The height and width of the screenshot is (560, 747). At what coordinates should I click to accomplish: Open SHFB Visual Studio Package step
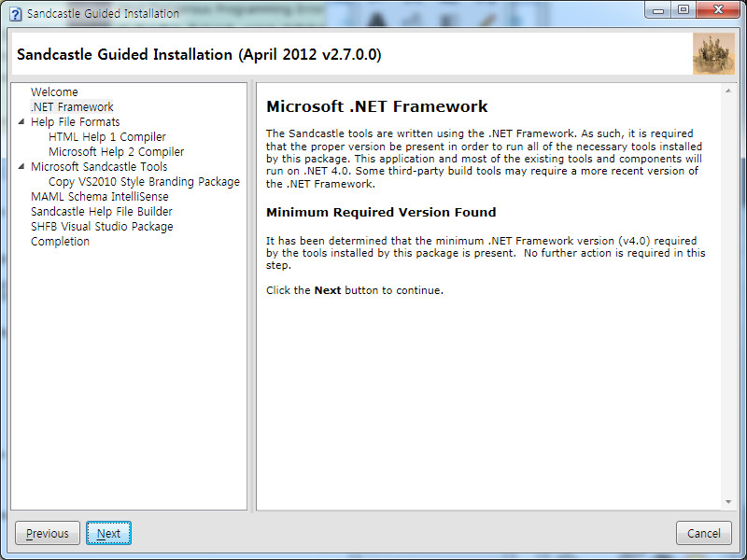coord(101,227)
